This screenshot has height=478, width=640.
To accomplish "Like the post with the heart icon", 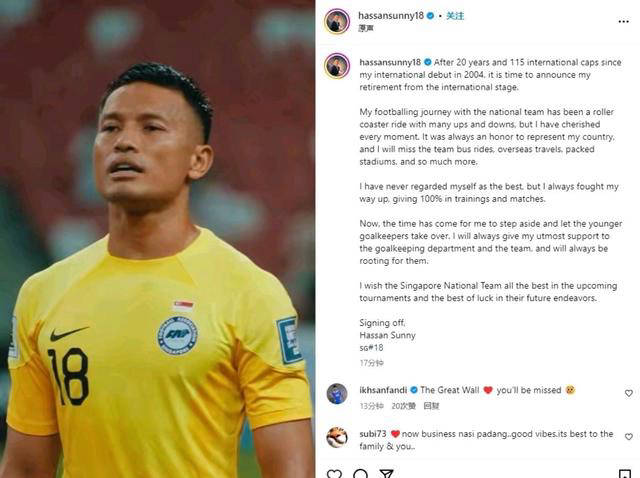I will point(335,474).
